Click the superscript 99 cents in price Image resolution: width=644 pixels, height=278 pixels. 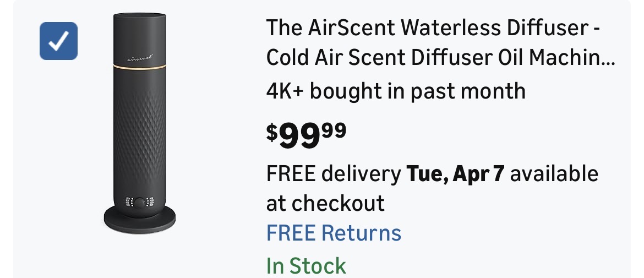pyautogui.click(x=335, y=130)
